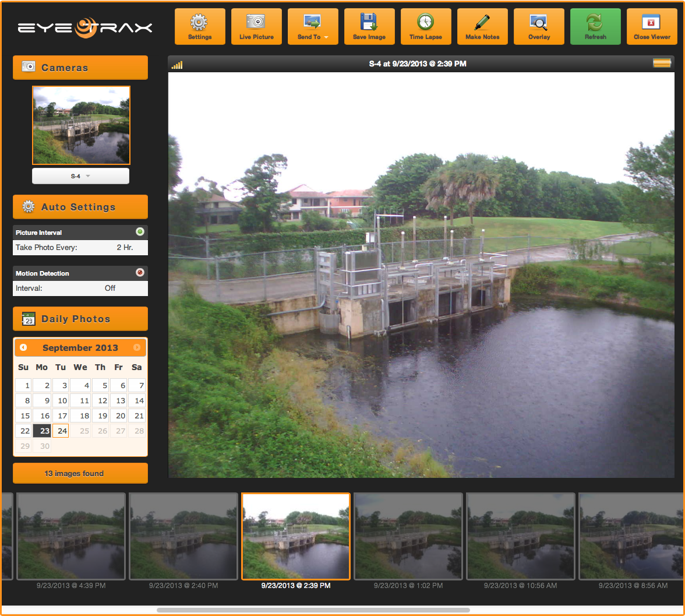Click the 13 images found button
This screenshot has height=616, width=685.
(x=80, y=473)
